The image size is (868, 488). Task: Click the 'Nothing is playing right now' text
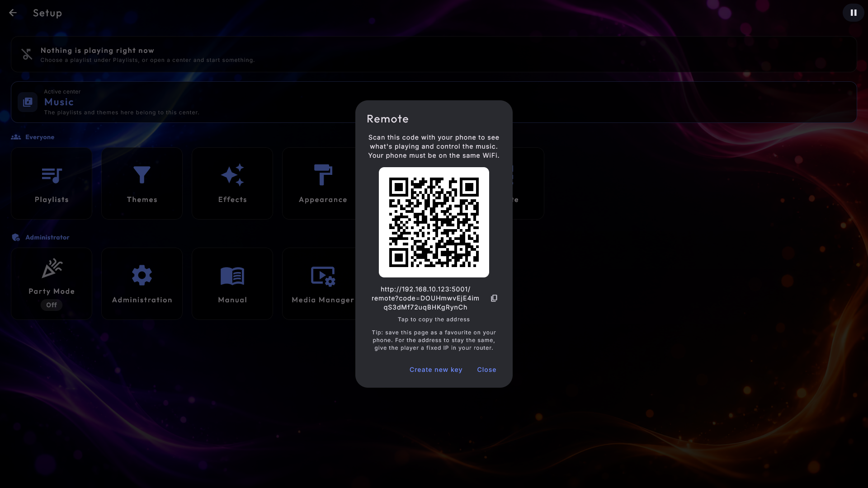pyautogui.click(x=97, y=51)
